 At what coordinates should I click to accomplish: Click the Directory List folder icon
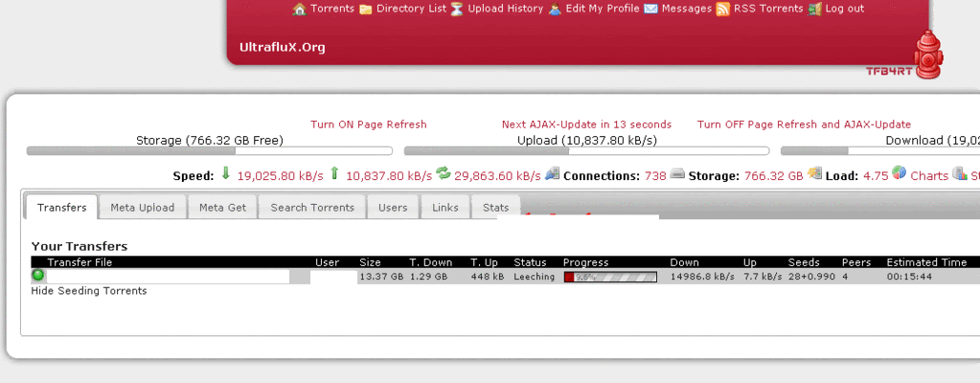click(x=366, y=9)
